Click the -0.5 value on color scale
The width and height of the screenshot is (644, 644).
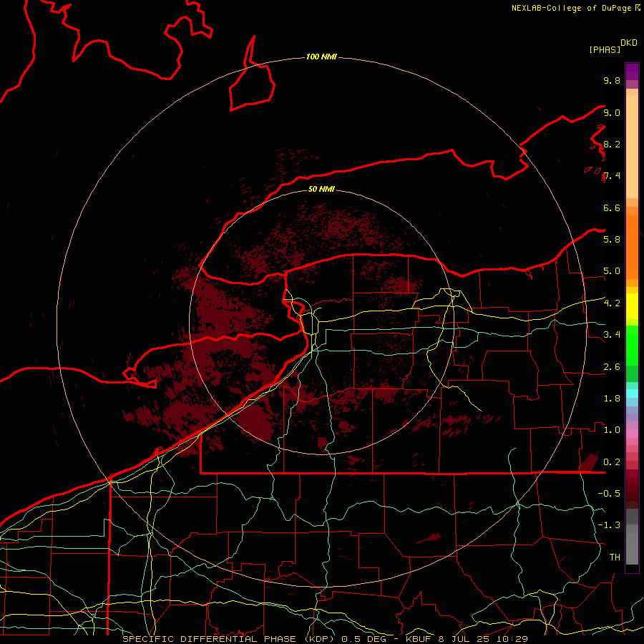[x=609, y=493]
